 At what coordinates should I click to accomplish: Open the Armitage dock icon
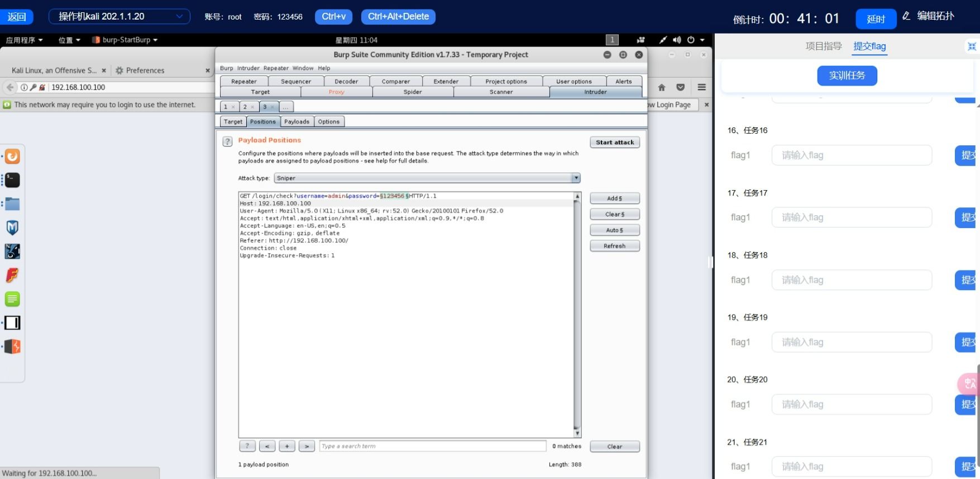(12, 252)
